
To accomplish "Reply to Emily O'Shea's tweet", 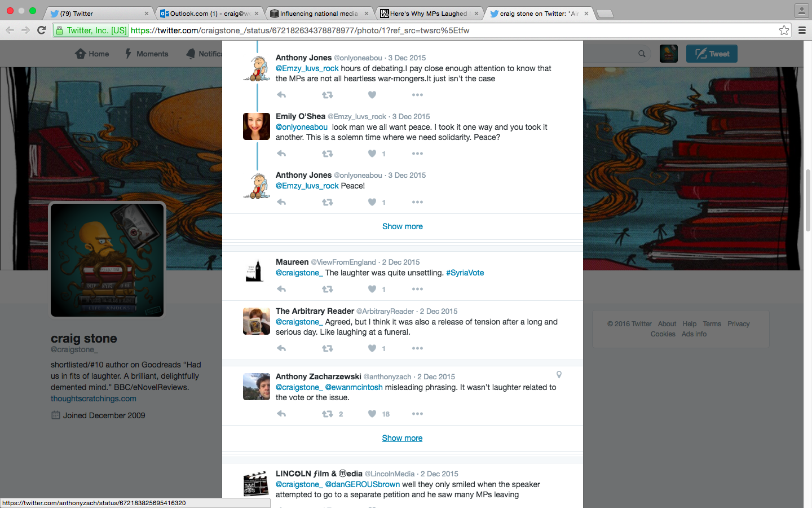I will [x=281, y=154].
